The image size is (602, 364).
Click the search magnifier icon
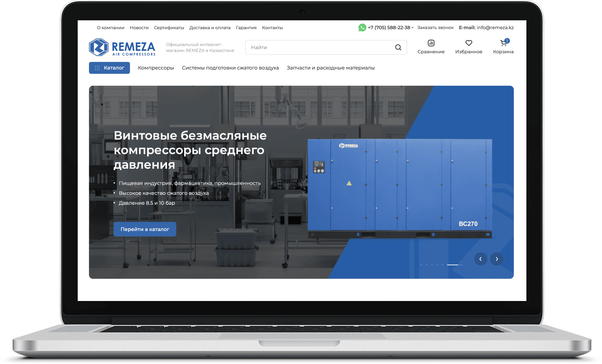click(x=398, y=47)
